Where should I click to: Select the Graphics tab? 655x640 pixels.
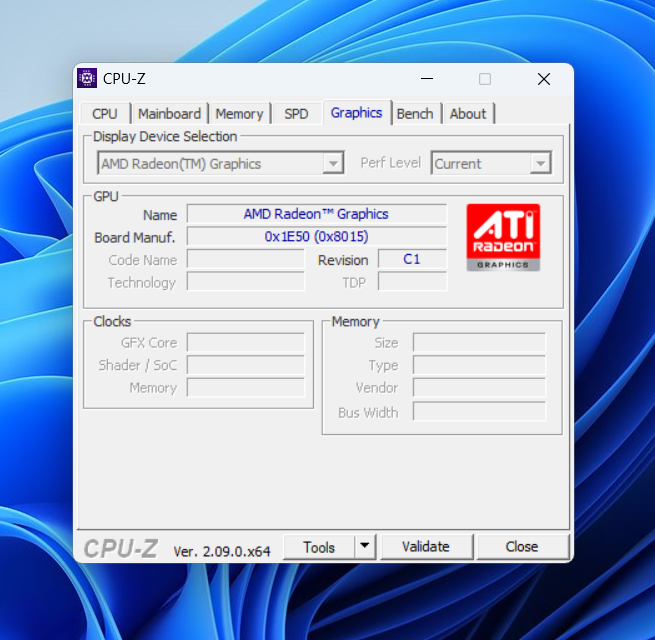356,113
